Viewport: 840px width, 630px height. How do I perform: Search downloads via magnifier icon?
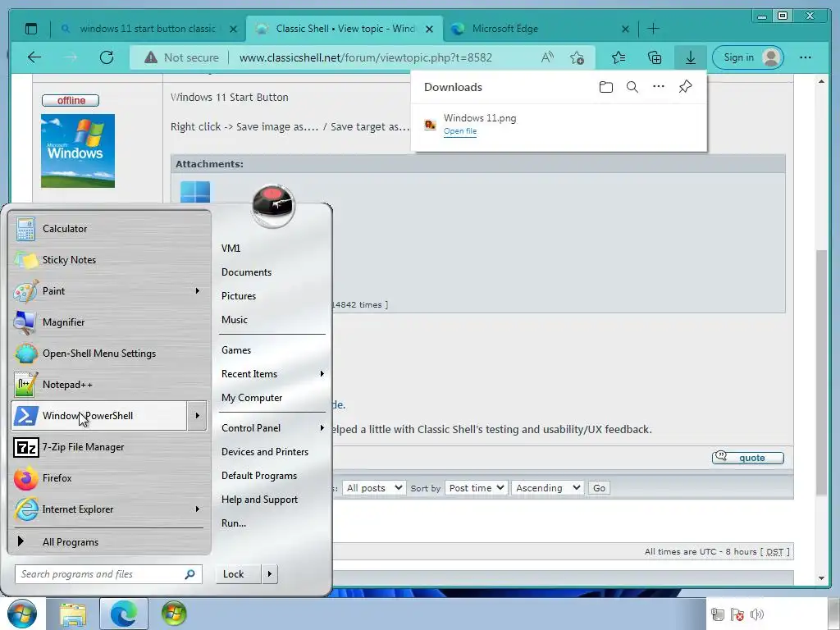tap(632, 87)
